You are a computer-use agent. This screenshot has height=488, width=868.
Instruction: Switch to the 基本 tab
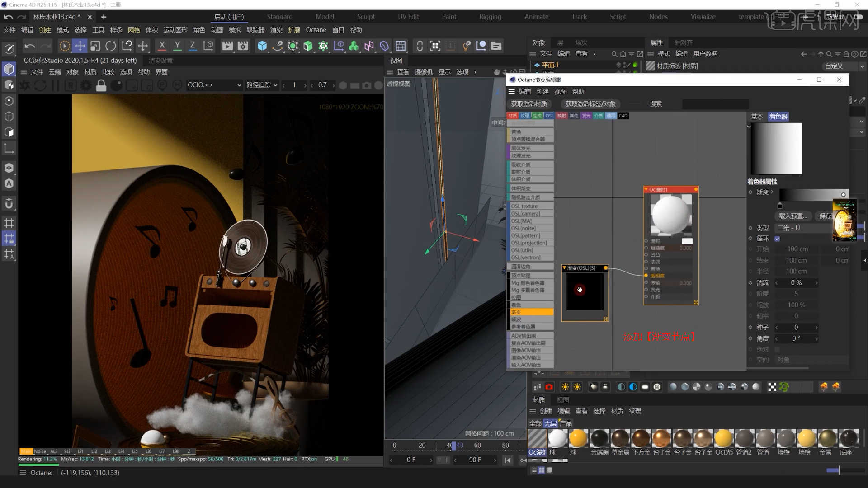tap(757, 117)
